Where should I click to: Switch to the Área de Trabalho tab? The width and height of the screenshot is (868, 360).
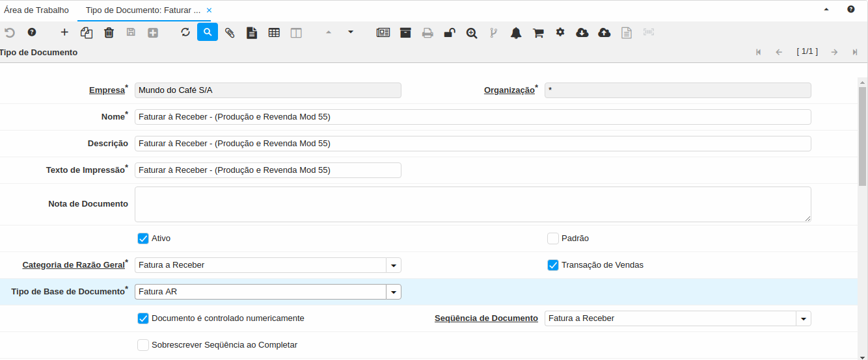(36, 10)
